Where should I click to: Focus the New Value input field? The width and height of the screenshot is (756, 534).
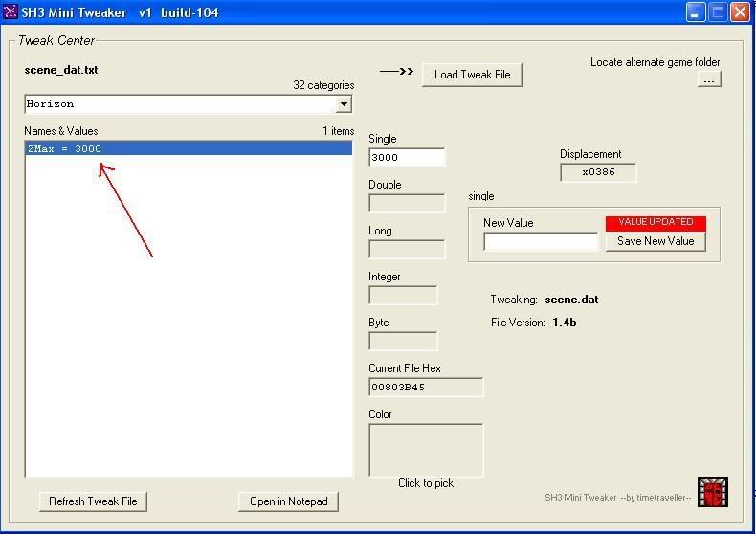coord(541,241)
